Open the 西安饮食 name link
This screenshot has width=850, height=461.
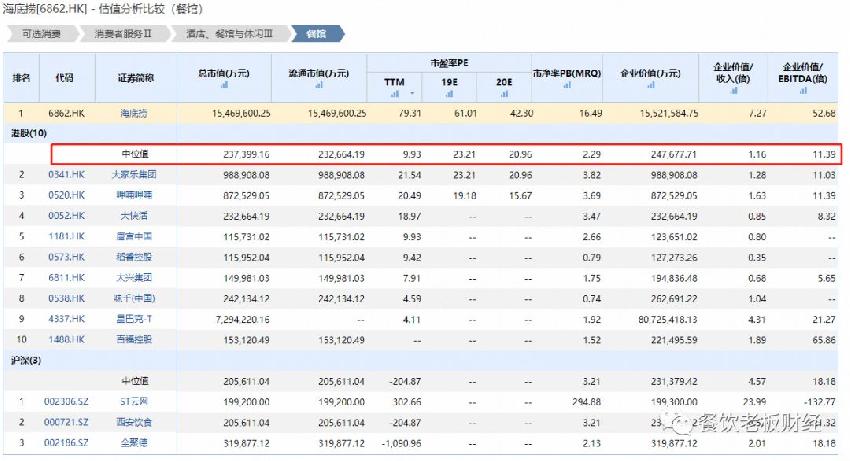coord(134,422)
